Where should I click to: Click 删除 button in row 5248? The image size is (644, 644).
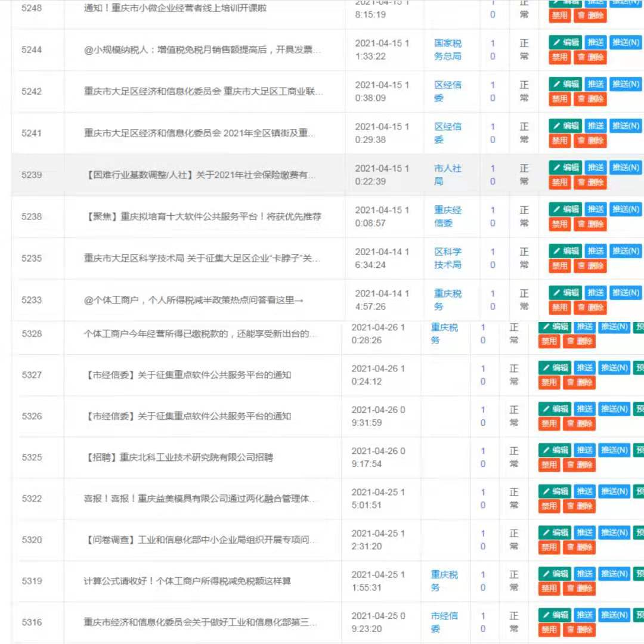tap(590, 16)
